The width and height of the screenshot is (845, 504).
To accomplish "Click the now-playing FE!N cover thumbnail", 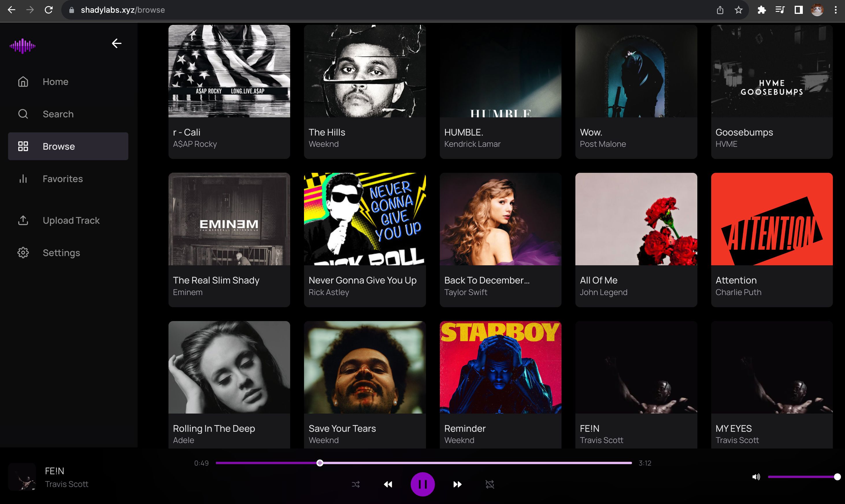I will click(22, 477).
